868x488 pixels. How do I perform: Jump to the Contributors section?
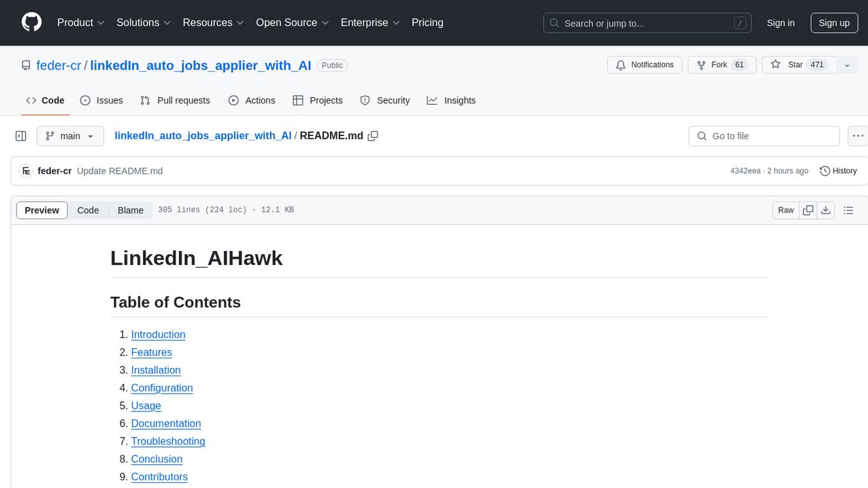[160, 477]
